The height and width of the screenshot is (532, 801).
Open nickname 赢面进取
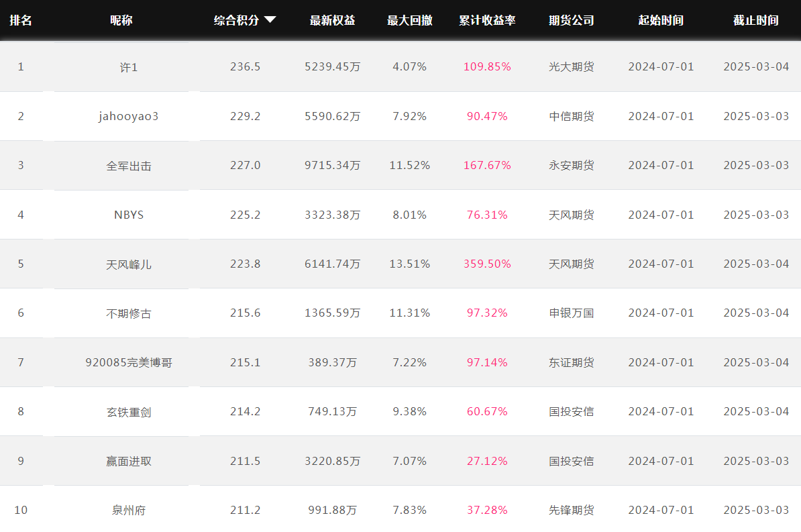pos(129,461)
